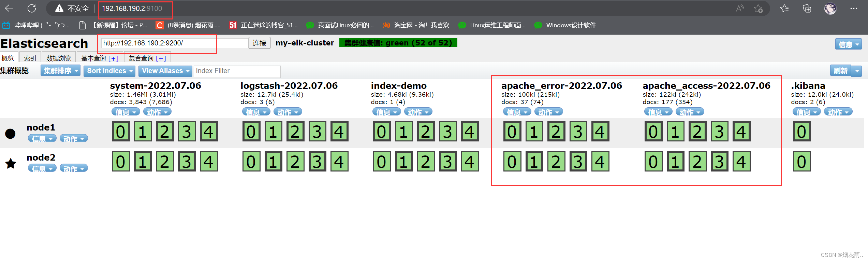Open the top-right 信息 dropdown

849,44
